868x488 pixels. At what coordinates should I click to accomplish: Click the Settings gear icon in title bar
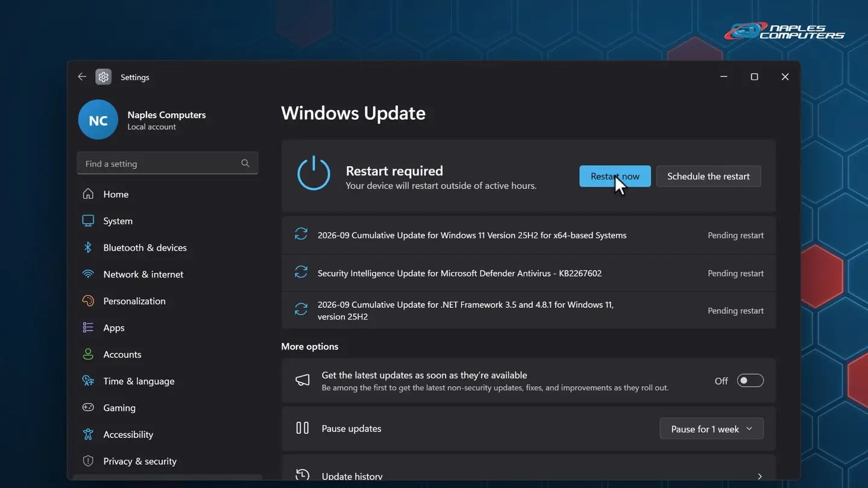click(104, 77)
